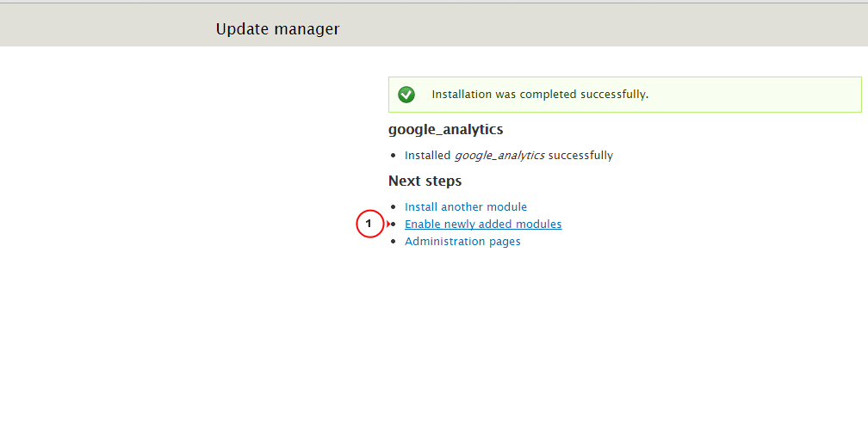
Task: Click the bullet before Administration pages
Action: [x=394, y=241]
